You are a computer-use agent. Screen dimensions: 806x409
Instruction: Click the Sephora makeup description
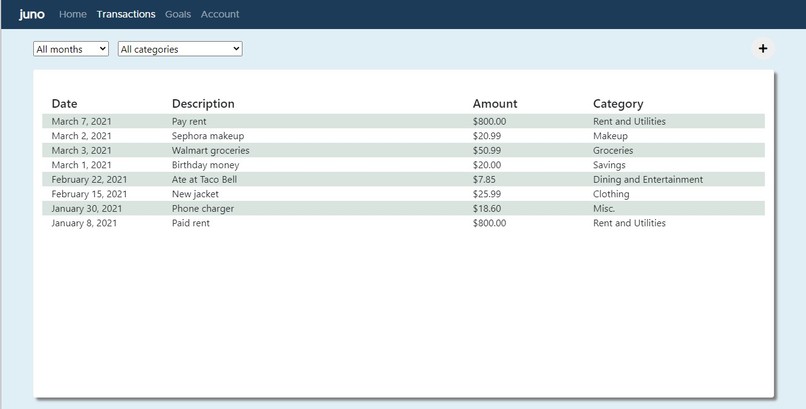(x=208, y=136)
